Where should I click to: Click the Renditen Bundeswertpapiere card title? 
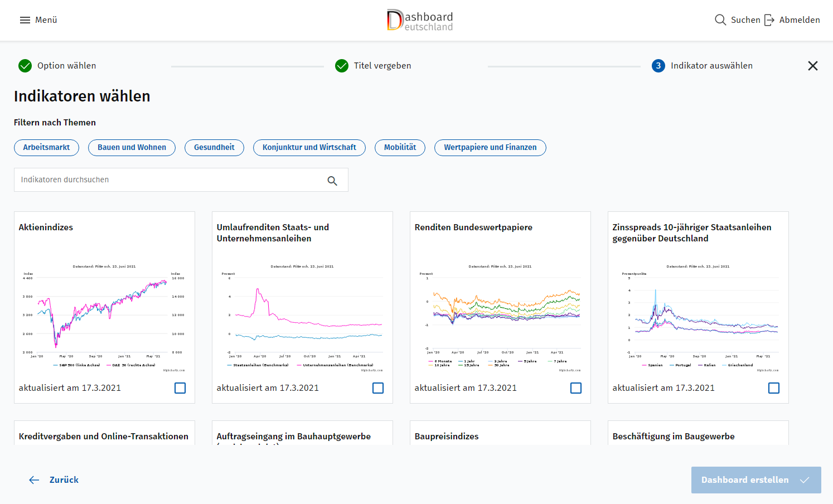pyautogui.click(x=473, y=227)
